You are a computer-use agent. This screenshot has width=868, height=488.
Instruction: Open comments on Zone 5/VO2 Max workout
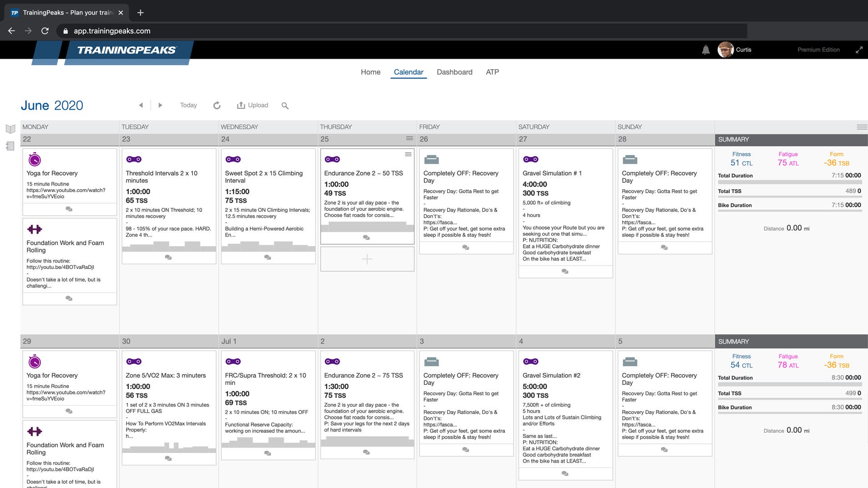pos(168,458)
